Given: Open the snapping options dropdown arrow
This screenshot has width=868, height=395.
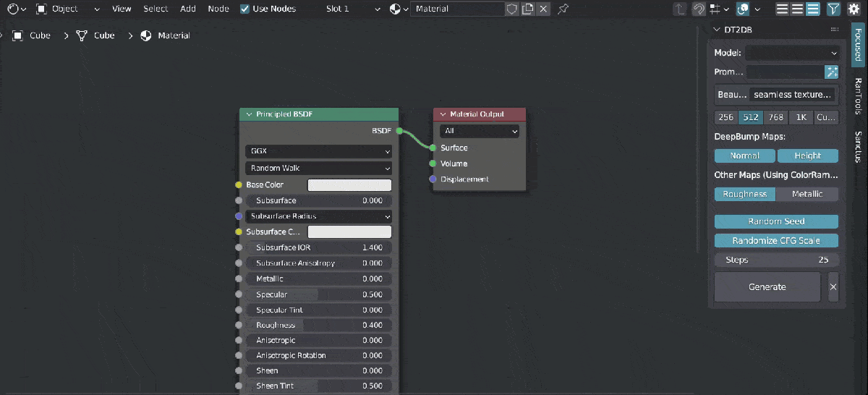Looking at the screenshot, I should [728, 9].
